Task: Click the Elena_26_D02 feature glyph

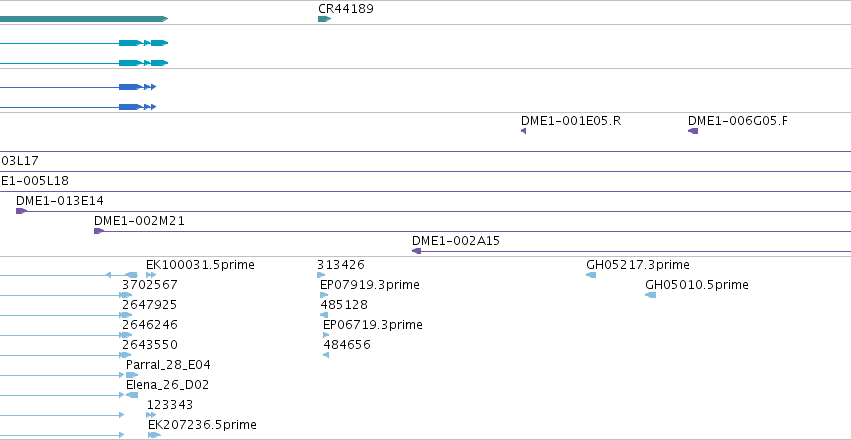Action: click(132, 395)
